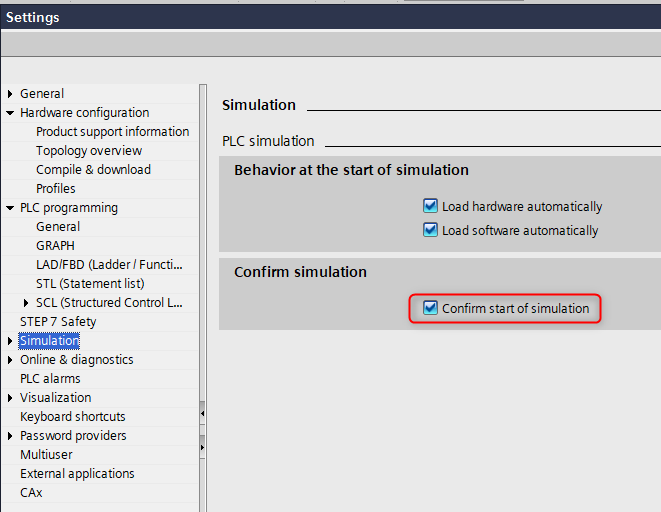Screen dimensions: 661x512
Task: Go to Keyboard shortcuts settings
Action: click(x=73, y=417)
